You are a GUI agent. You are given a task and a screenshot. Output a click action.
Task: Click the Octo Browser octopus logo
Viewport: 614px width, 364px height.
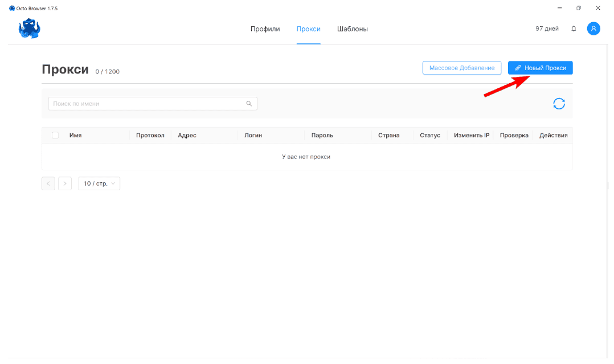pos(29,28)
